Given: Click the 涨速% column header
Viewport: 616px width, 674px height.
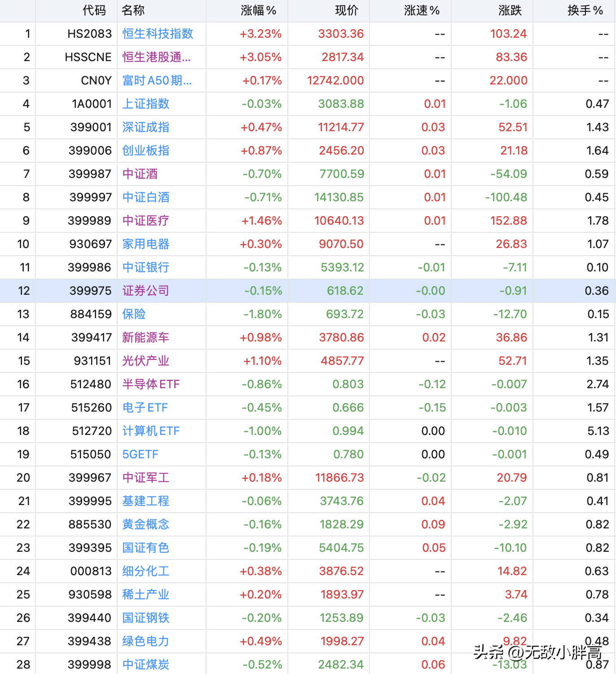Looking at the screenshot, I should [422, 10].
